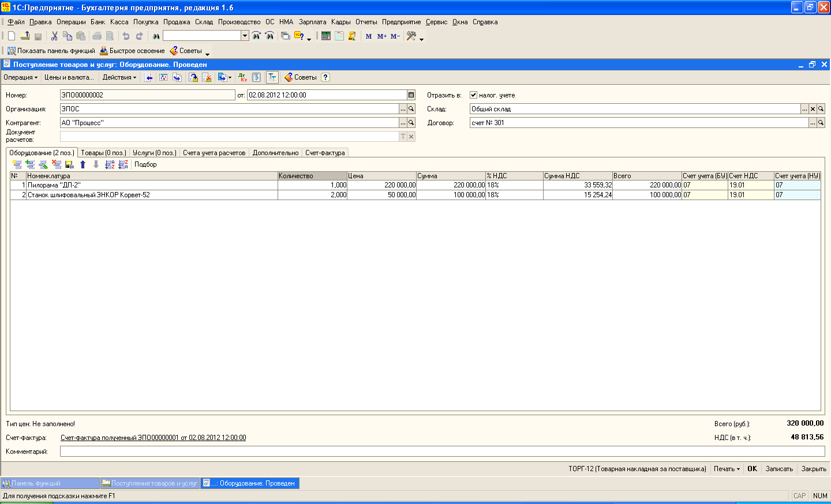This screenshot has height=504, width=831.
Task: Switch to the Счета учета расчетов tab
Action: click(x=214, y=153)
